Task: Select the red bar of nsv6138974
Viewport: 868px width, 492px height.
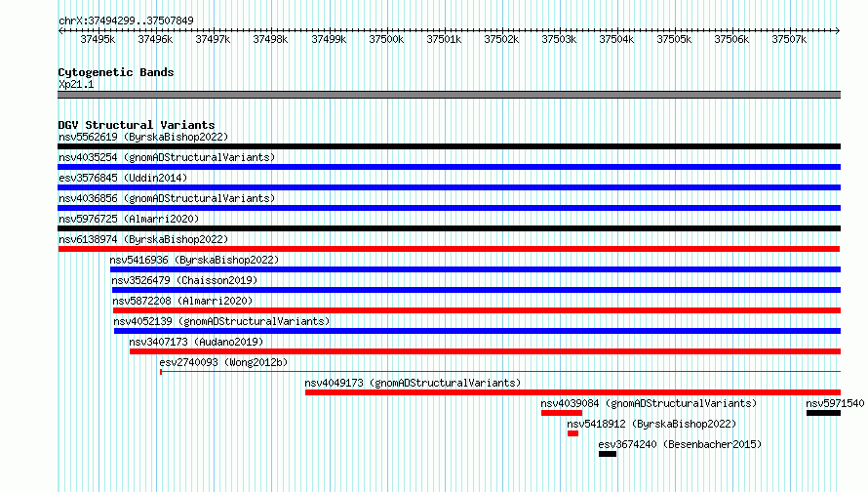Action: [449, 249]
